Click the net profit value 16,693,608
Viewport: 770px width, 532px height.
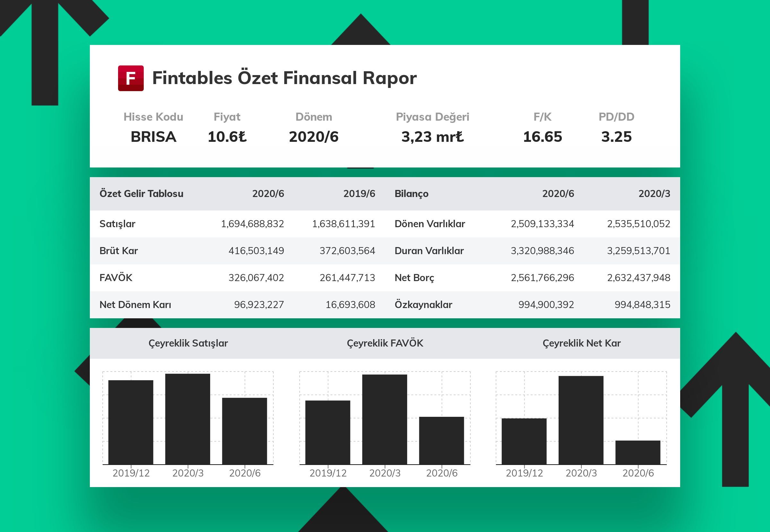click(350, 305)
